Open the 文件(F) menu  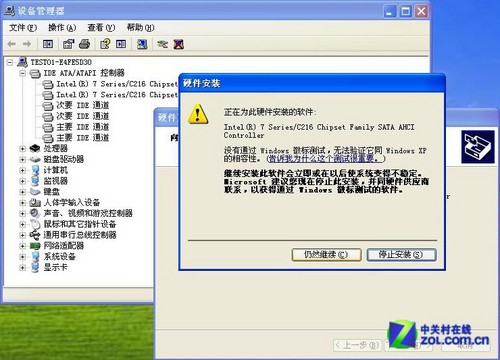click(x=23, y=28)
